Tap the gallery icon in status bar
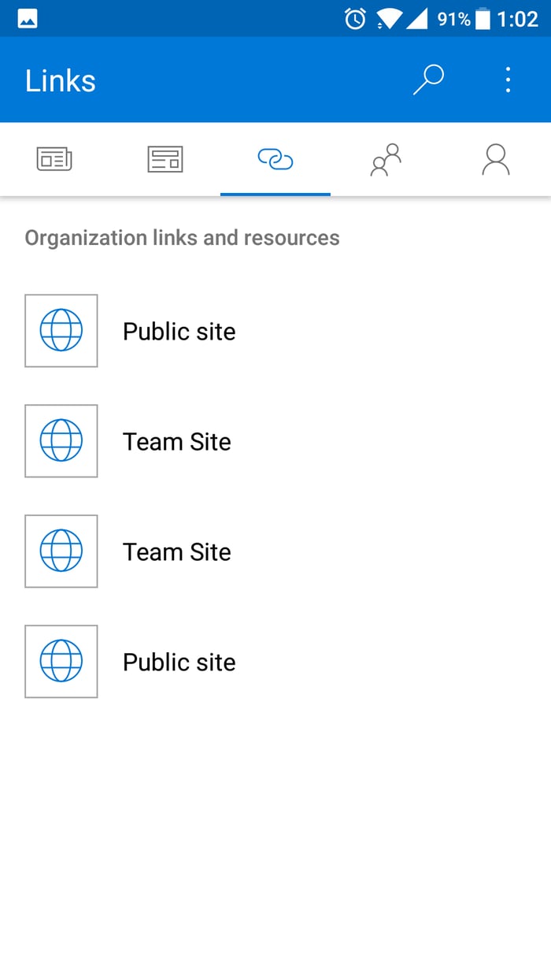The height and width of the screenshot is (980, 551). point(28,17)
